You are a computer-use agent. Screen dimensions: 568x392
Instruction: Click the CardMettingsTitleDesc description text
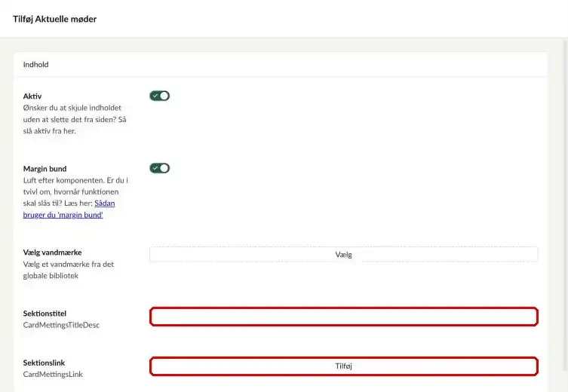tap(61, 325)
